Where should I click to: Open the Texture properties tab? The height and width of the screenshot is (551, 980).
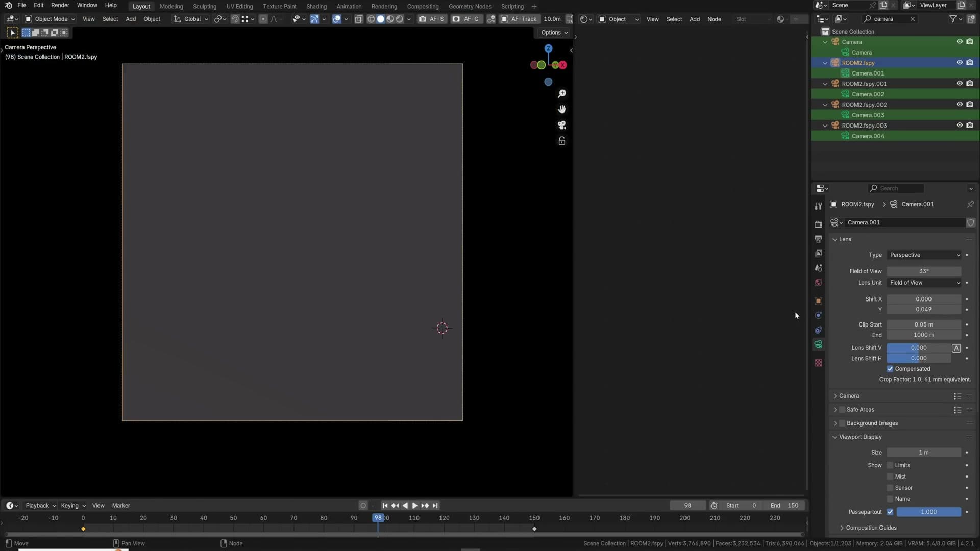(818, 363)
